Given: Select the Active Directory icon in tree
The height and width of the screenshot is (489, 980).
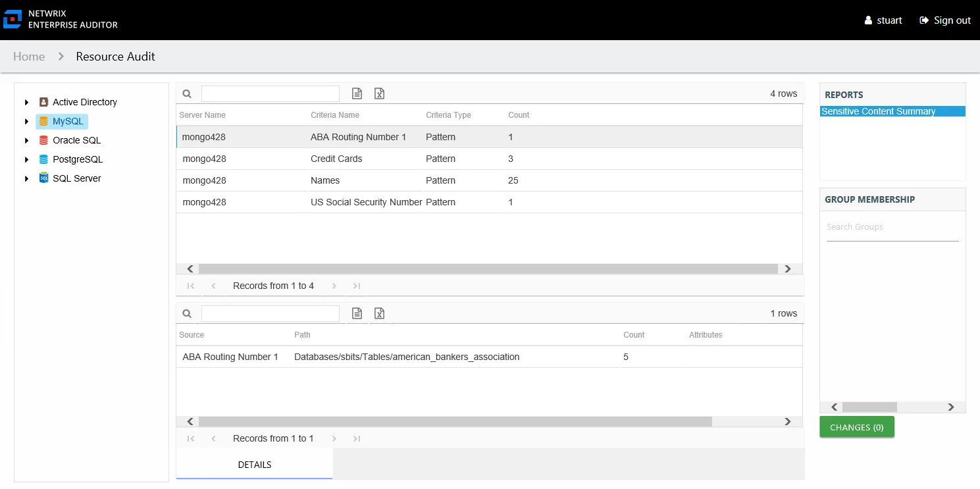Looking at the screenshot, I should click(43, 102).
